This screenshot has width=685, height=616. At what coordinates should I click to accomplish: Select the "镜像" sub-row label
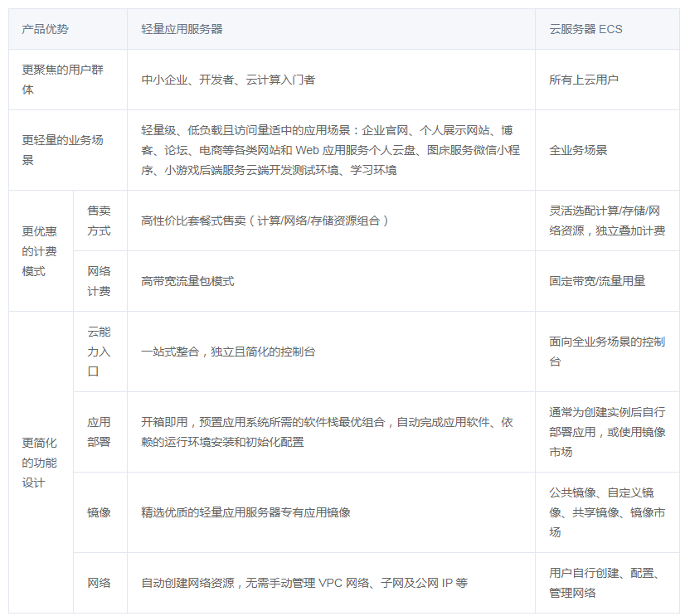100,512
